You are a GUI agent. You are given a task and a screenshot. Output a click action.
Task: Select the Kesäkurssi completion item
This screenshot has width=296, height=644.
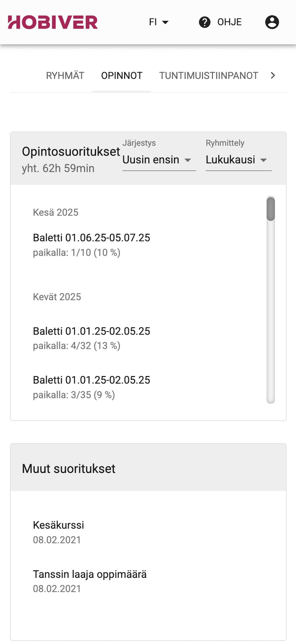(58, 532)
